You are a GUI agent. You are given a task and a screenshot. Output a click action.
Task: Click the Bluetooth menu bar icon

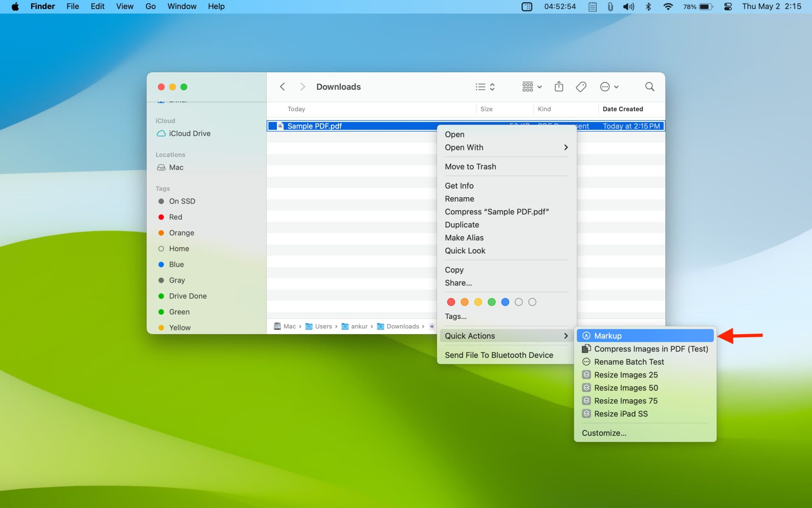tap(648, 6)
